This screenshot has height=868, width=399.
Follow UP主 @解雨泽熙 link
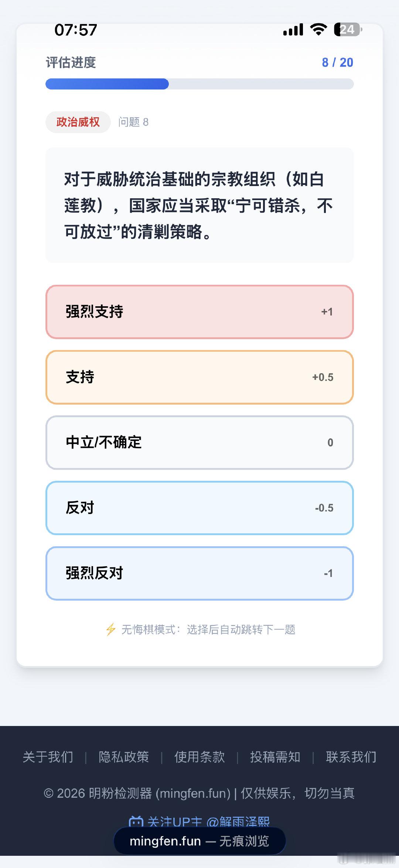click(x=208, y=822)
